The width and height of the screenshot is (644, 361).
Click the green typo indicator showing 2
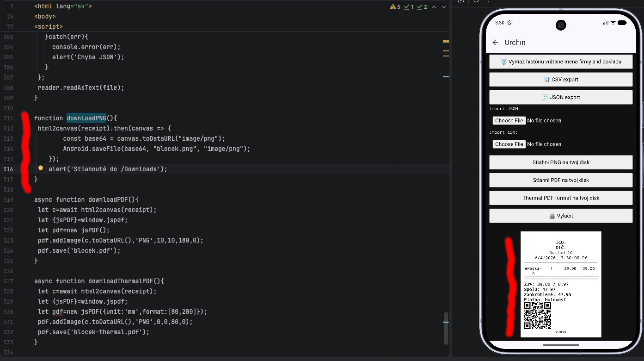pyautogui.click(x=422, y=7)
